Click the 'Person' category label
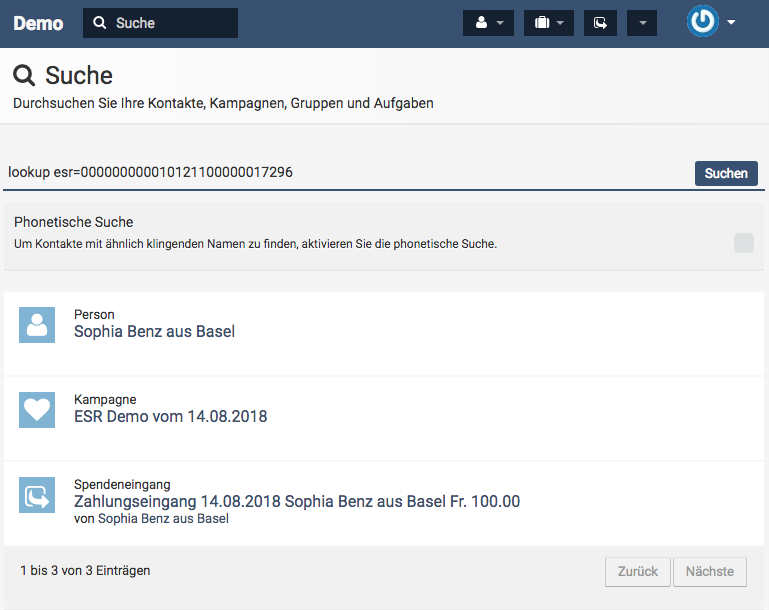 [x=94, y=314]
